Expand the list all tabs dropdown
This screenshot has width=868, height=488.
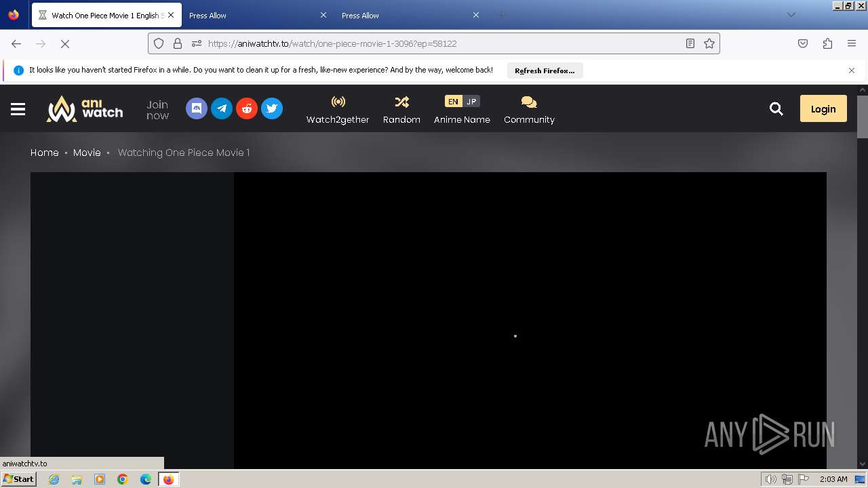point(791,15)
